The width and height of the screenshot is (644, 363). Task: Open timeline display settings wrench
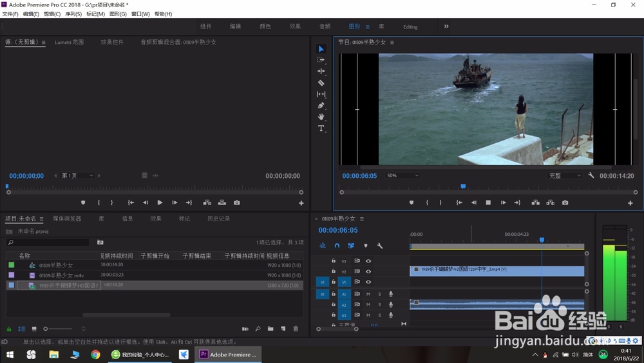click(380, 246)
